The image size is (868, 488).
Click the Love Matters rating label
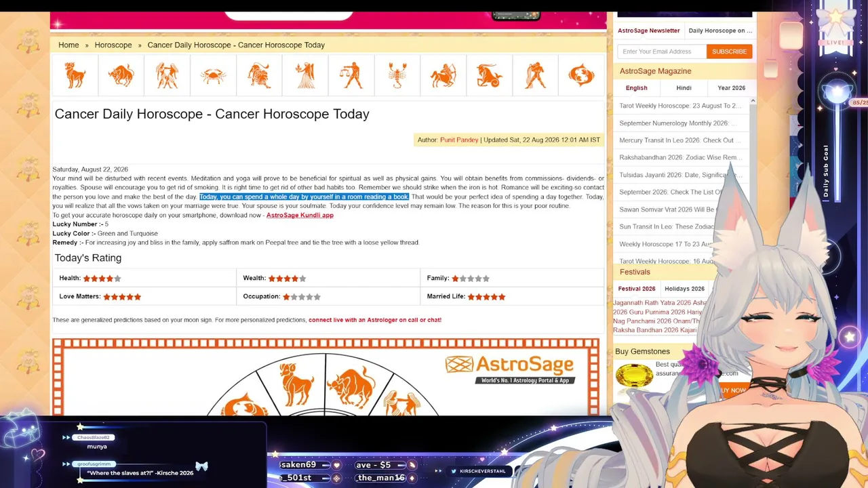click(80, 296)
